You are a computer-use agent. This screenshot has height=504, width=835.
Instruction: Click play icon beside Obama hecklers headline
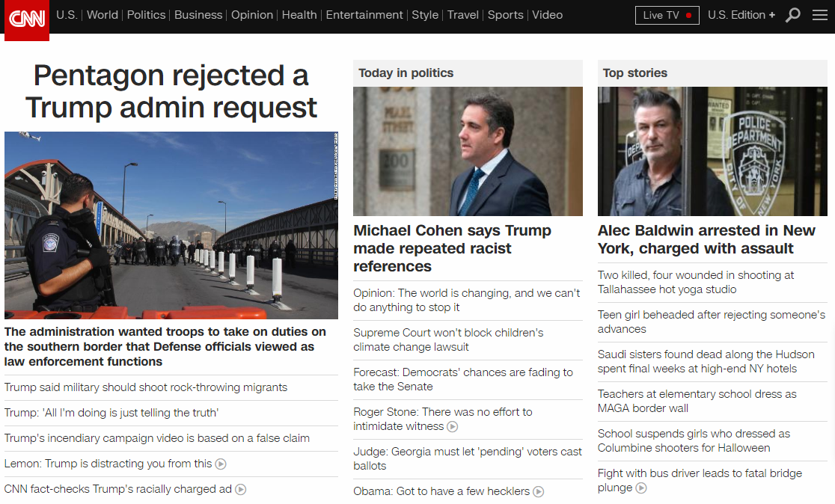(539, 492)
